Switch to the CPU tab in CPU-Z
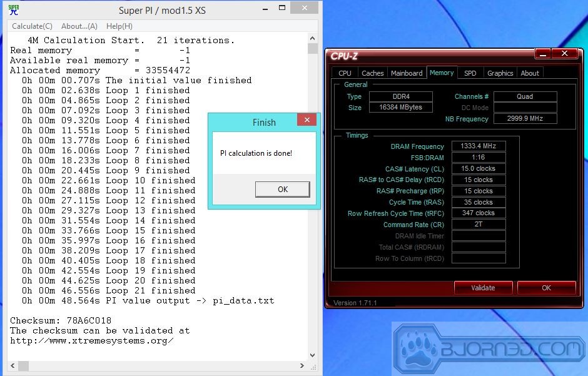 tap(345, 73)
